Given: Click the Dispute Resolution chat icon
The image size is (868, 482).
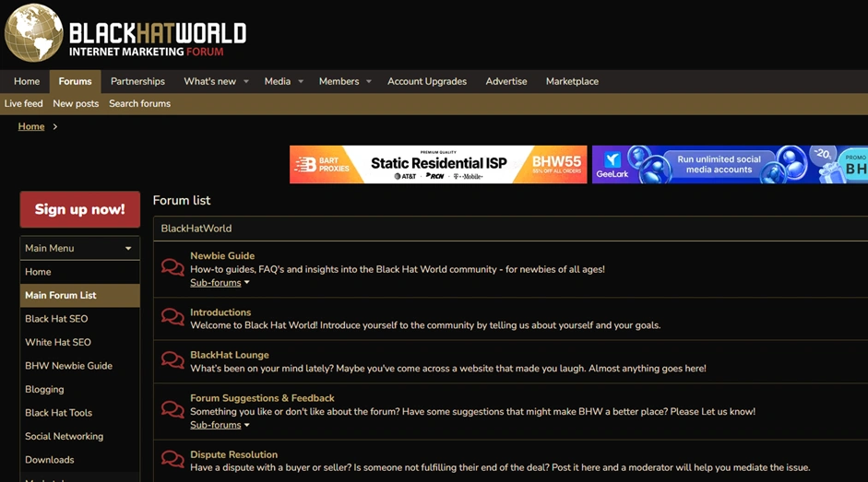Looking at the screenshot, I should tap(172, 460).
